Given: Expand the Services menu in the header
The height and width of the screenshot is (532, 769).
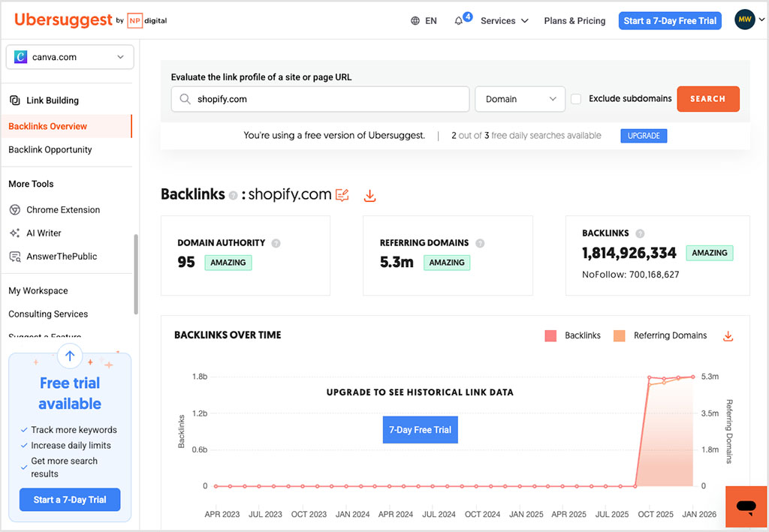Looking at the screenshot, I should coord(503,21).
